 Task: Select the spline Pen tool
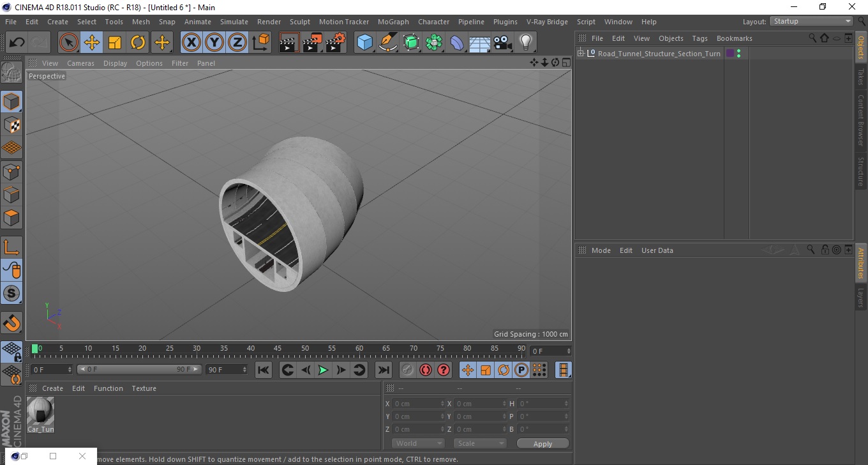[388, 43]
